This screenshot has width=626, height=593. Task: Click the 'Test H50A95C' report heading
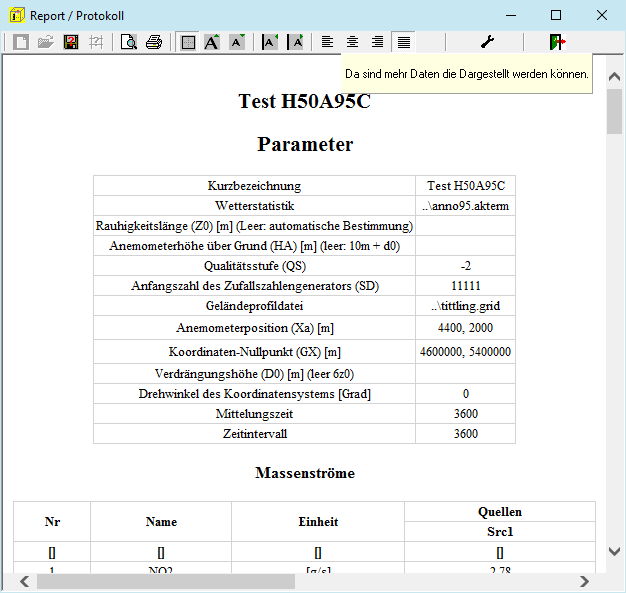305,101
